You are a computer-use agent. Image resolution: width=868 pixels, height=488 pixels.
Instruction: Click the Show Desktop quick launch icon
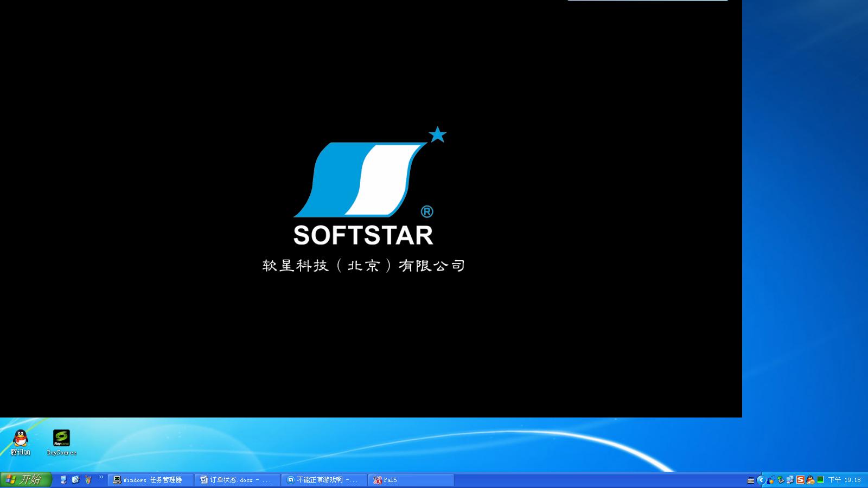coord(63,479)
